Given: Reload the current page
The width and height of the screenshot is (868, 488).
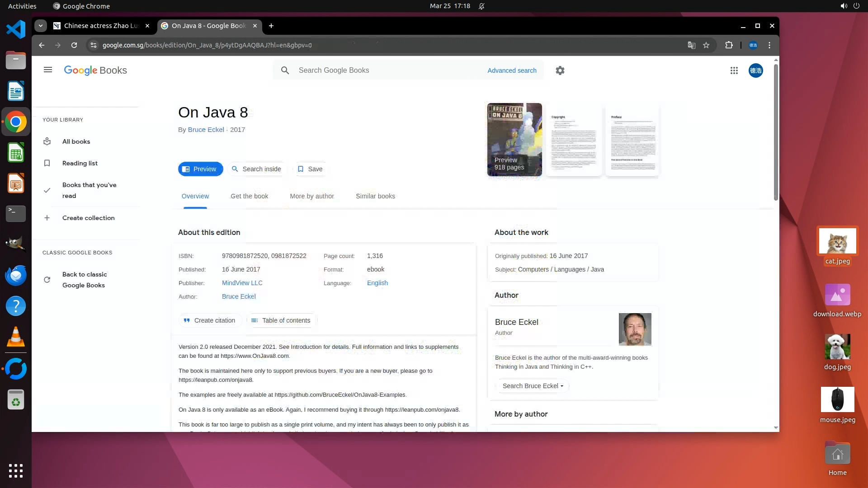Looking at the screenshot, I should click(x=74, y=45).
